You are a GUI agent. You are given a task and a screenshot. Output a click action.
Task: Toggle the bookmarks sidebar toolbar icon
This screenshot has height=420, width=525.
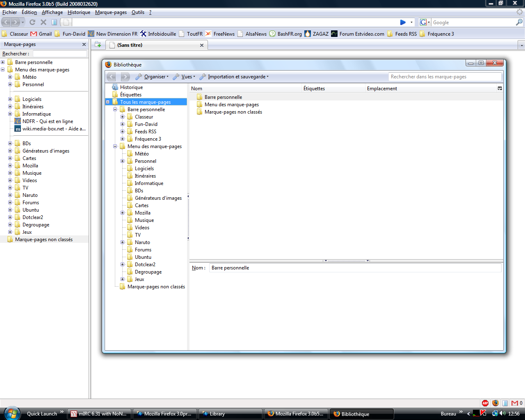(x=54, y=22)
